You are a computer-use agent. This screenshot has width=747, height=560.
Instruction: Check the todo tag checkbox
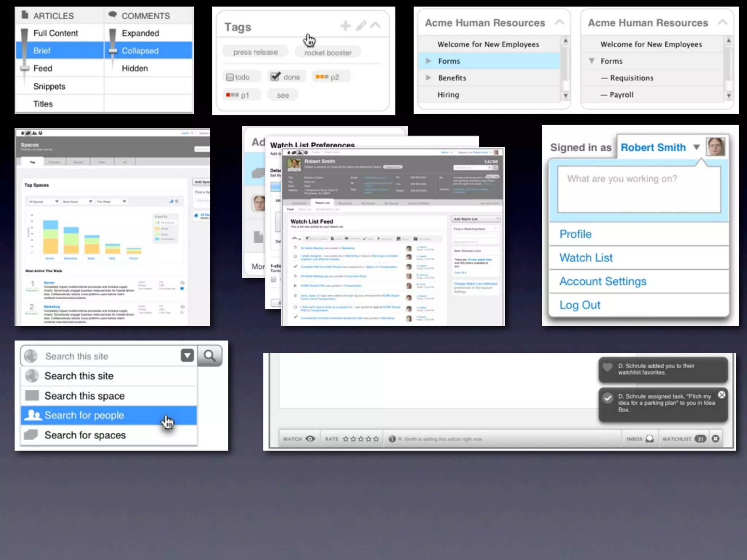coord(230,77)
